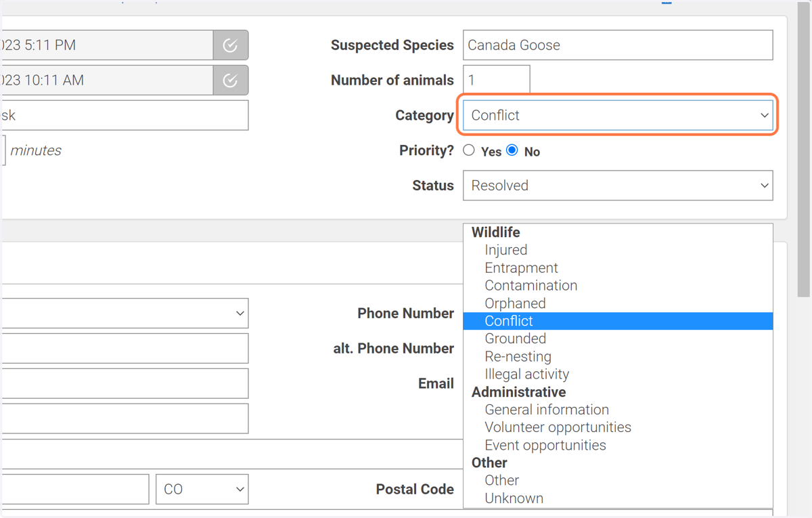Open the Status dropdown showing Resolved
Image resolution: width=812 pixels, height=518 pixels.
(618, 186)
